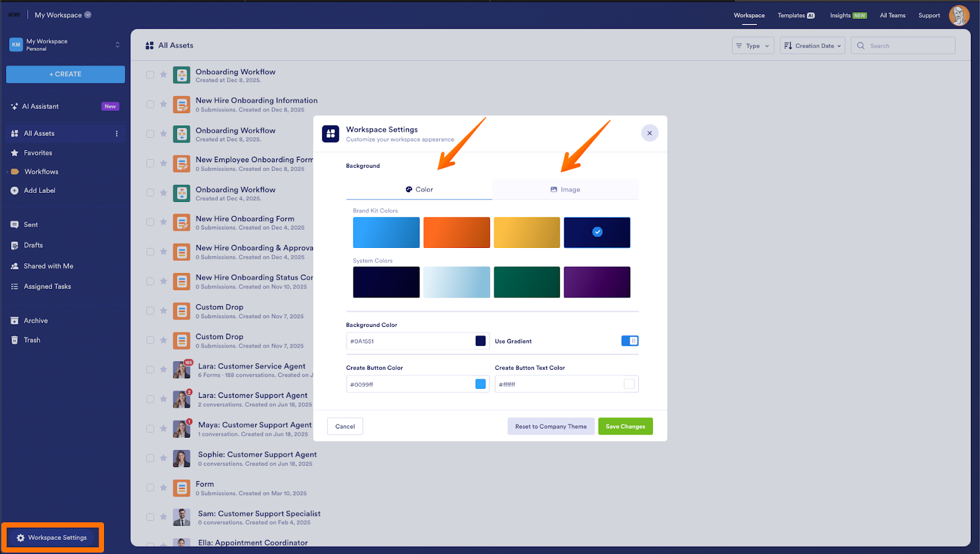
Task: Click the Archive icon
Action: tap(13, 320)
